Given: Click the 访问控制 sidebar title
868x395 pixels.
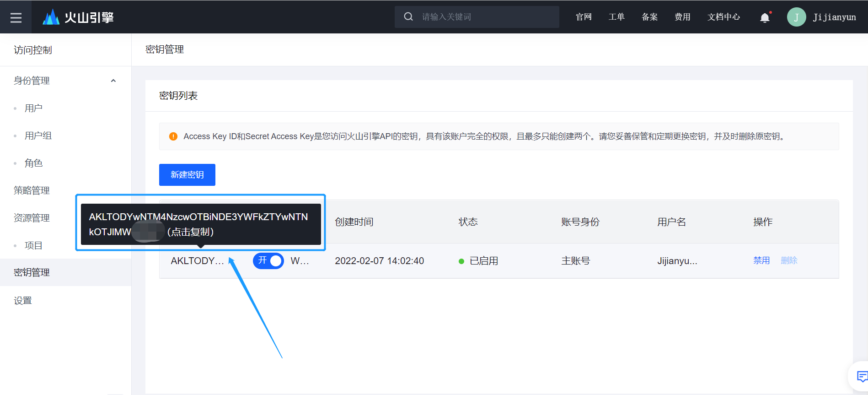Looking at the screenshot, I should (33, 50).
